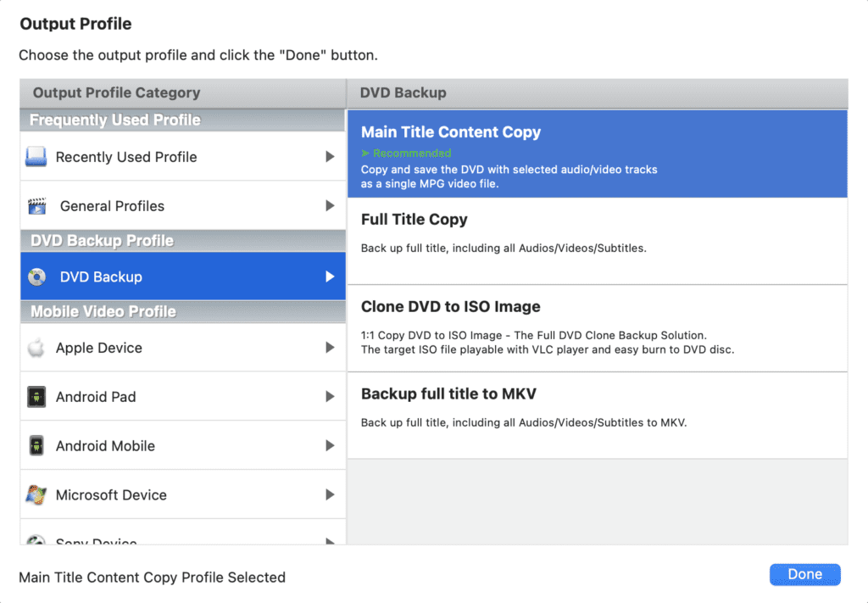
Task: Click 'single MPG video file' description text
Action: point(442,184)
